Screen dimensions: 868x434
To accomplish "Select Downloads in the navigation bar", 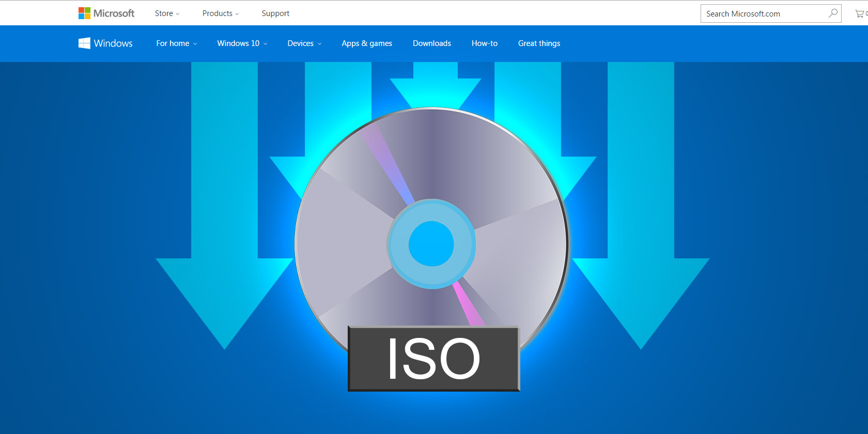I will click(x=432, y=43).
